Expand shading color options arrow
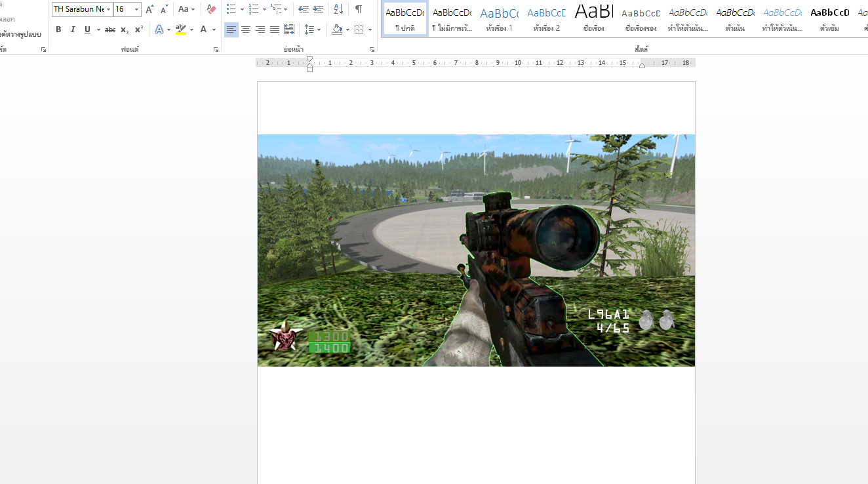Viewport: 868px width, 484px height. coord(347,30)
